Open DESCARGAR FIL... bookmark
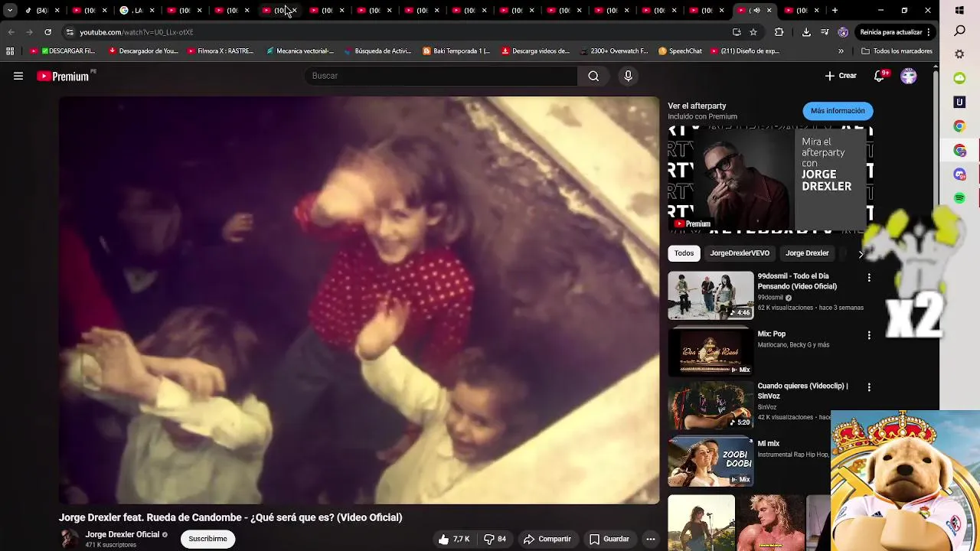Screen dimensions: 980x551 [62, 51]
